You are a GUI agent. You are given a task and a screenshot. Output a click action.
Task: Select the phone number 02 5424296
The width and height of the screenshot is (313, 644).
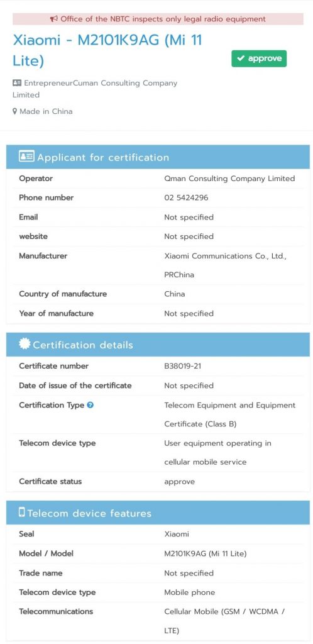tap(186, 197)
